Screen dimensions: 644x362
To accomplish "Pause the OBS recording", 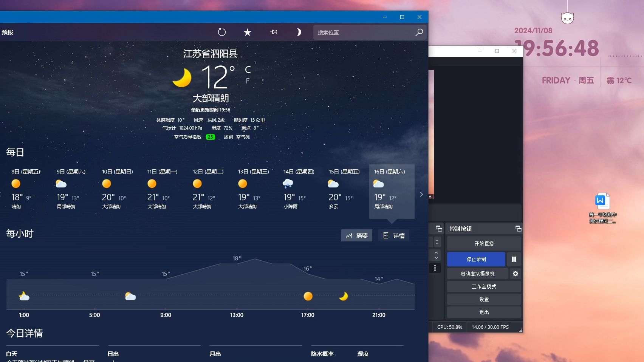I will (514, 259).
